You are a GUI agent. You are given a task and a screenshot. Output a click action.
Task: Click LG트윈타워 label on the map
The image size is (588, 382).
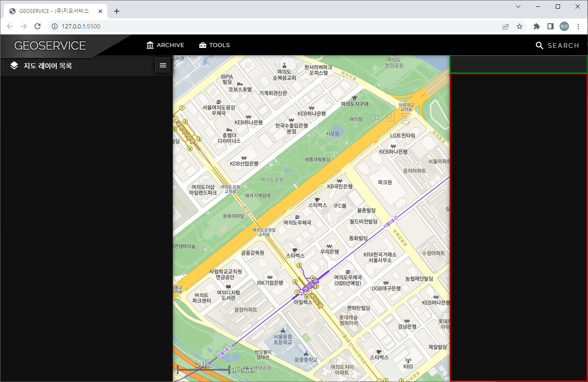(403, 135)
